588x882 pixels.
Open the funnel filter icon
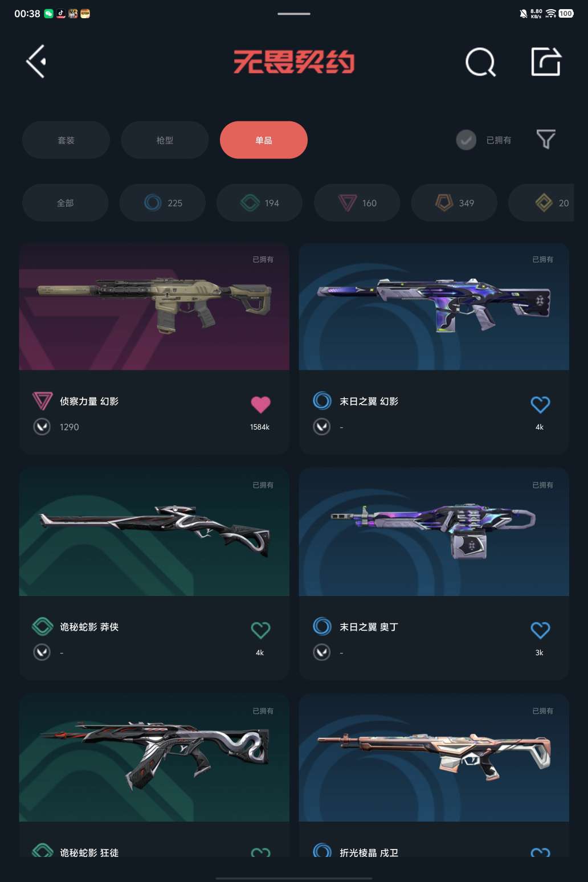546,140
